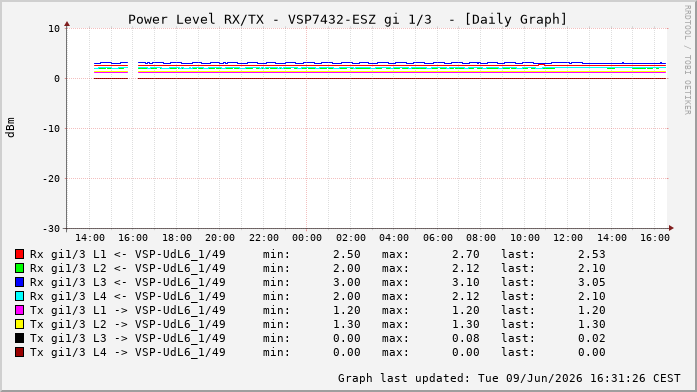Click the label "Rx gi1/3 L2 <- VSP-UdL6_1/49"

pos(128,268)
